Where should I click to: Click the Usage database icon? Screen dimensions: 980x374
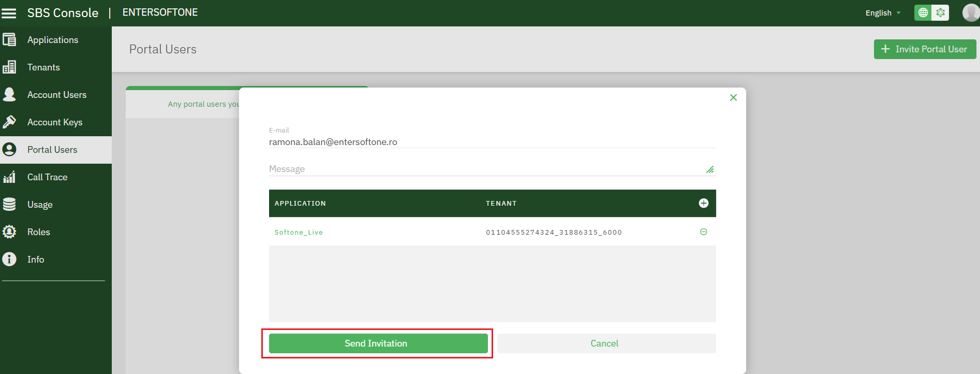point(9,205)
